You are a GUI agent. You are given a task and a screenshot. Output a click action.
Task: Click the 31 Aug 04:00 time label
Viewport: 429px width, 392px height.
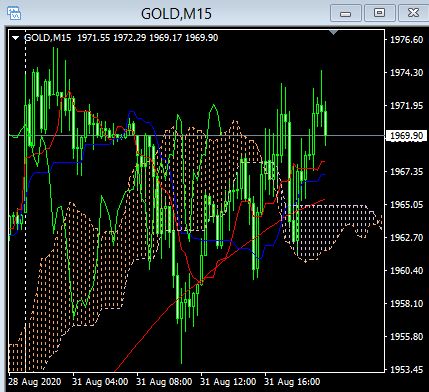tap(100, 382)
